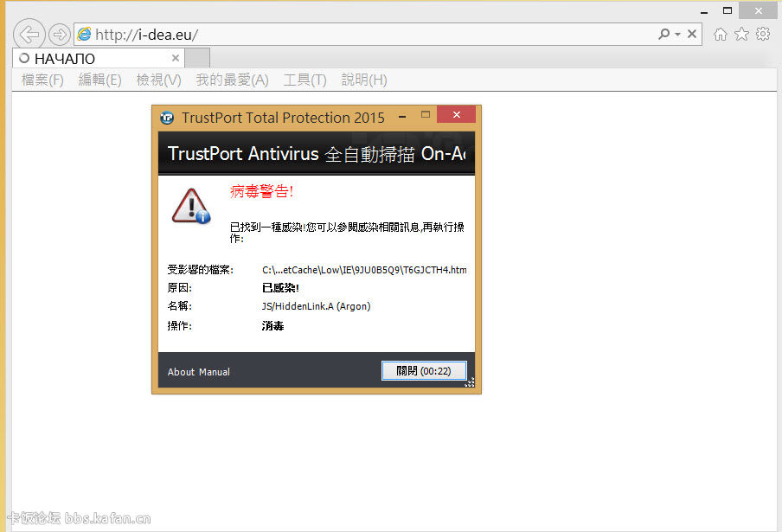Click the address bar showing http://i-dea.eu/
The width and height of the screenshot is (782, 532).
(346, 35)
